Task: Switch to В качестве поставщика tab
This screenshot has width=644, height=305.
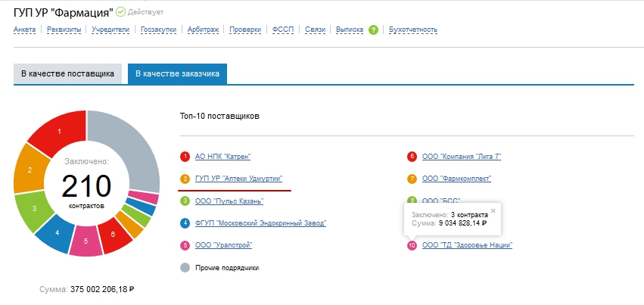Action: pyautogui.click(x=68, y=74)
